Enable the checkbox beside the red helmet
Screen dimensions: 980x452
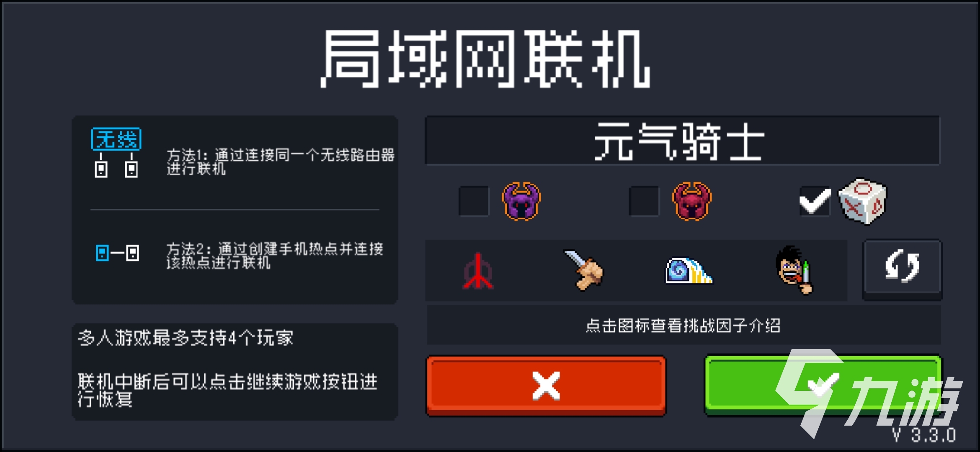coord(644,201)
